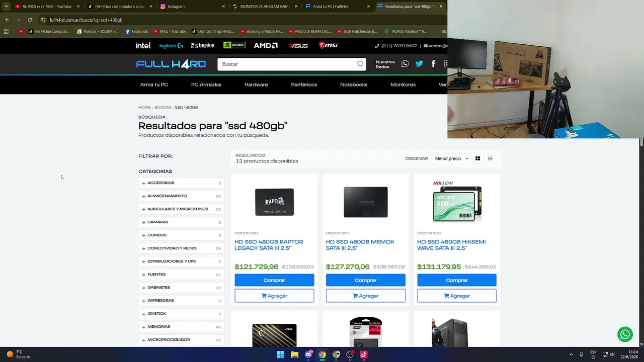The width and height of the screenshot is (644, 362).
Task: Switch to the Rx 9050 vs rx 7600 YouTube tab
Action: click(x=47, y=7)
